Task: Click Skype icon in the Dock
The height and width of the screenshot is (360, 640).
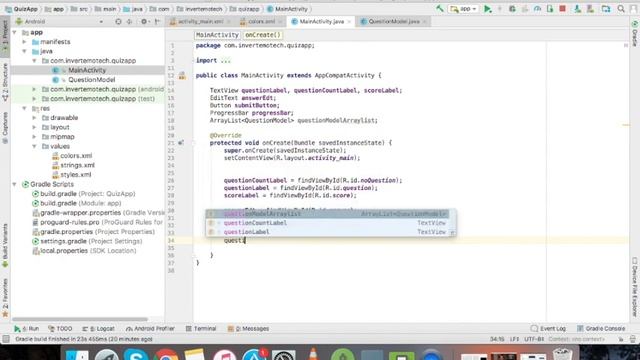Action: point(136,355)
